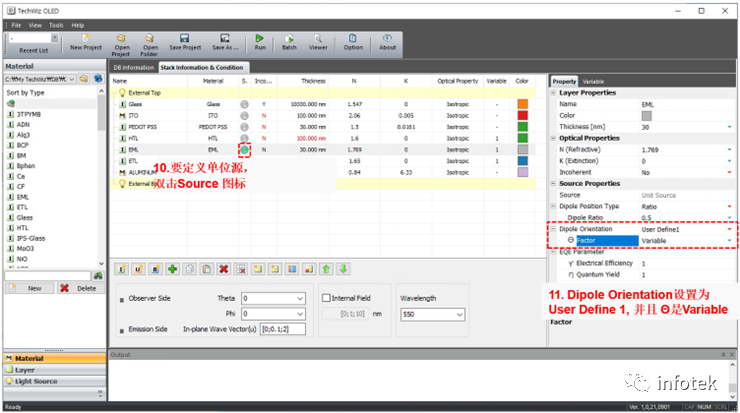Click the green up arrow move layer icon
740x413 pixels.
point(326,269)
